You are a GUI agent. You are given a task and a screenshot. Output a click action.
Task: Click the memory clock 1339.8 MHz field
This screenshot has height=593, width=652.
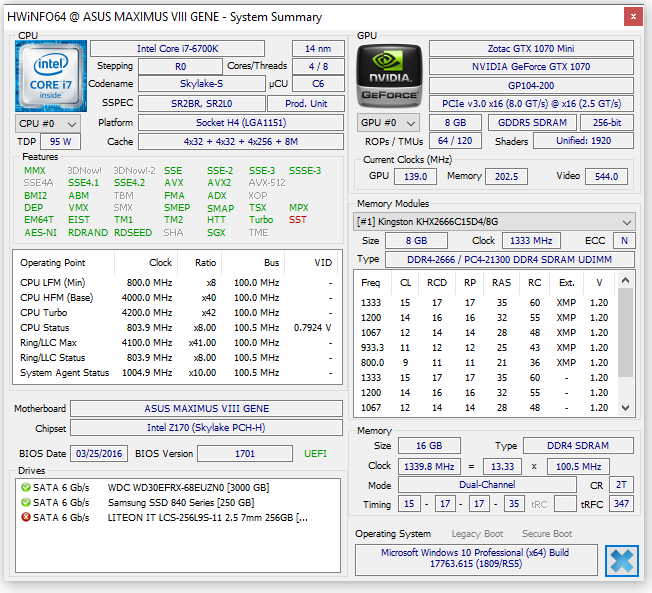pos(429,467)
